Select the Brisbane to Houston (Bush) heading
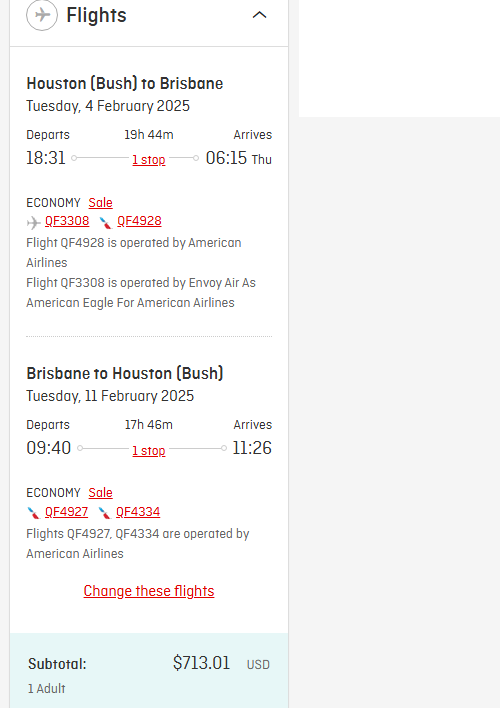 (125, 373)
